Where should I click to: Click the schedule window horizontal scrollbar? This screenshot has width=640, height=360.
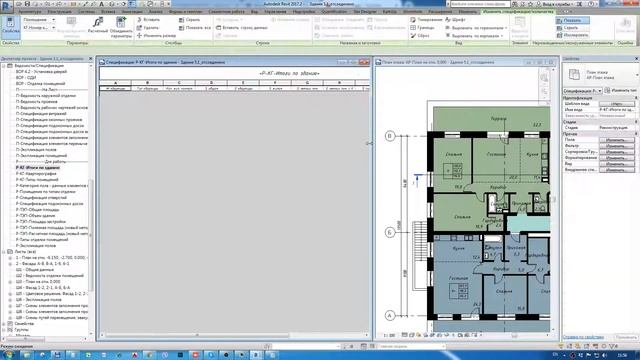235,335
